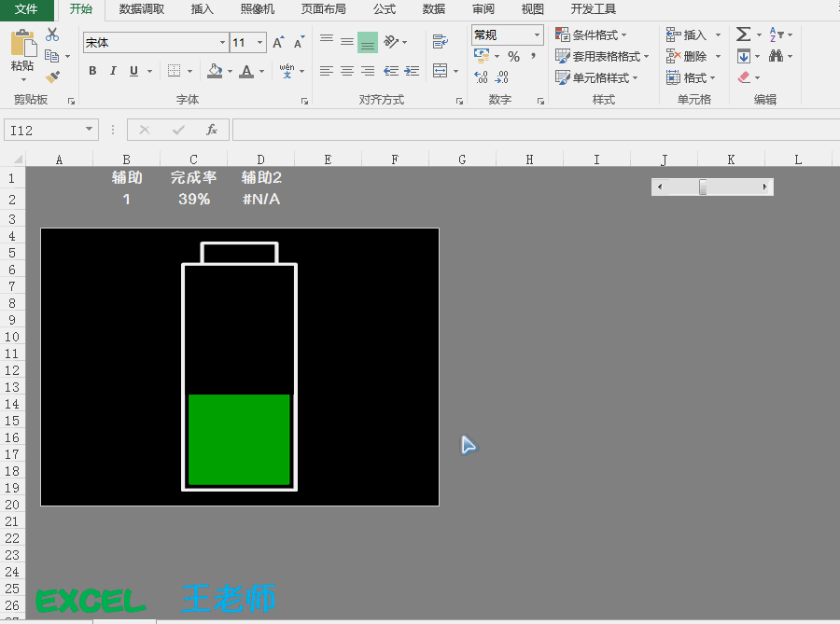The height and width of the screenshot is (624, 840).
Task: Open the Name Box dropdown arrow
Action: click(x=90, y=130)
